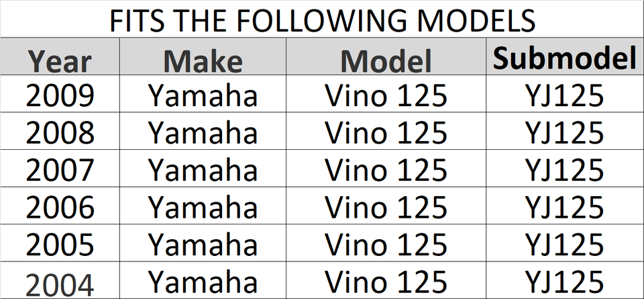Select Vino 125 cell in 2005 row

click(x=386, y=243)
